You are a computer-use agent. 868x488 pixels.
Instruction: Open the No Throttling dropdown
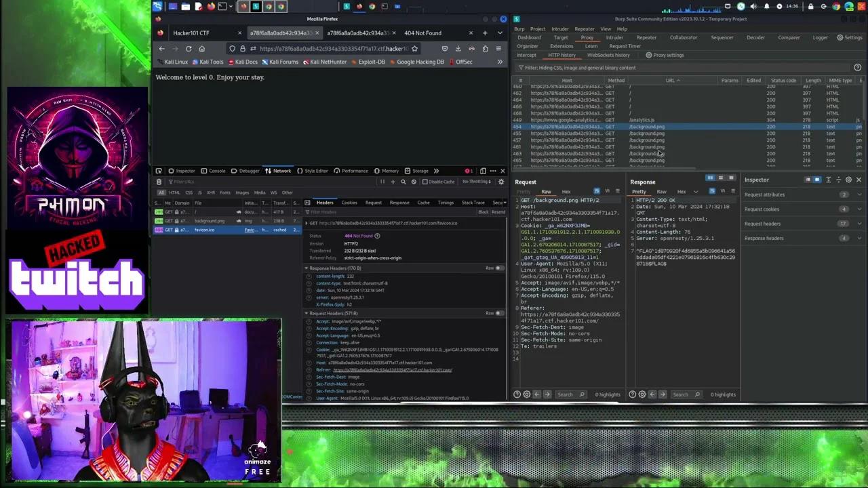478,182
